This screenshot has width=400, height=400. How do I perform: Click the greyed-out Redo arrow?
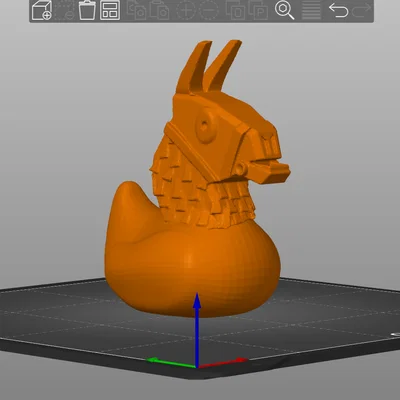pos(362,10)
